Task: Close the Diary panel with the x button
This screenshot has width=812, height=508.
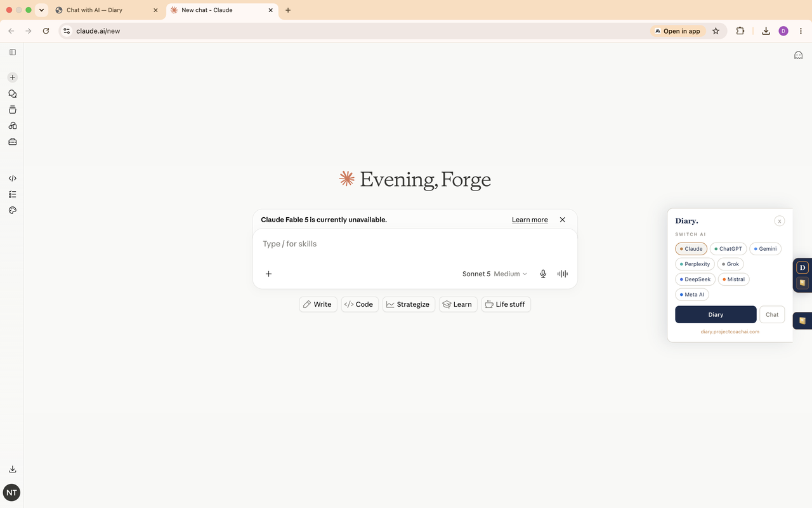Action: click(x=780, y=221)
